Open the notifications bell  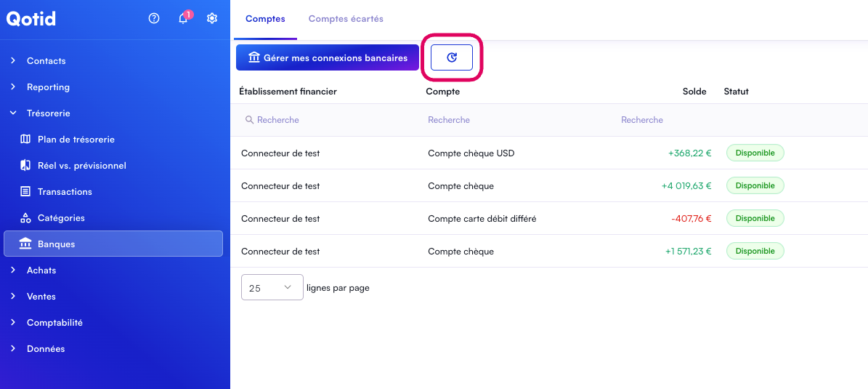coord(183,18)
